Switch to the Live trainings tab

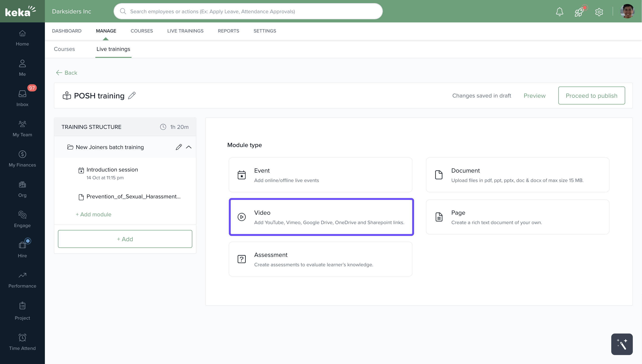point(113,49)
